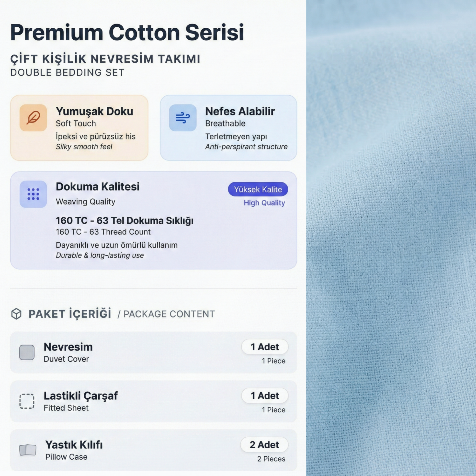
Task: Click the package box icon beside Paket İçeriği
Action: pyautogui.click(x=16, y=314)
